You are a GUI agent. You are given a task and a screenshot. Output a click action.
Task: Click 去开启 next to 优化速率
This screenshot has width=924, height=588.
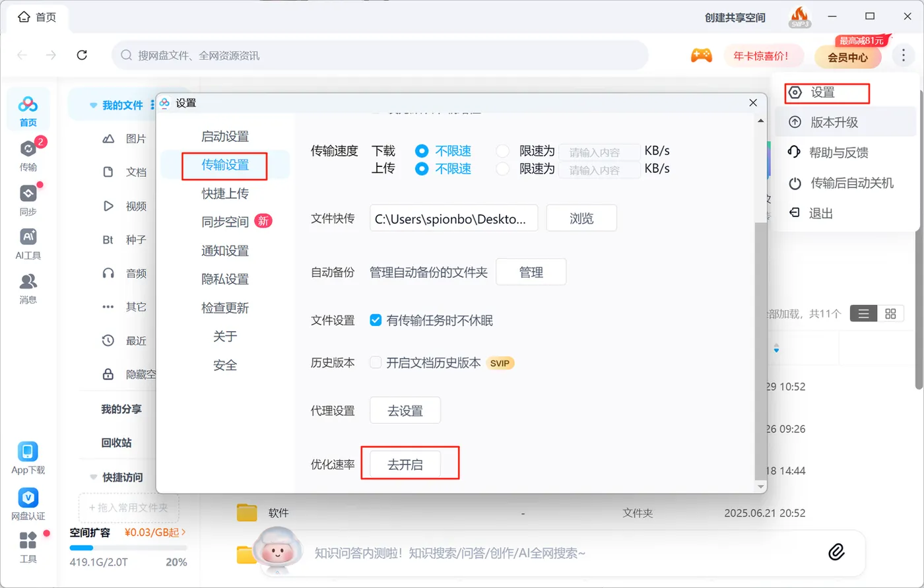pos(405,465)
